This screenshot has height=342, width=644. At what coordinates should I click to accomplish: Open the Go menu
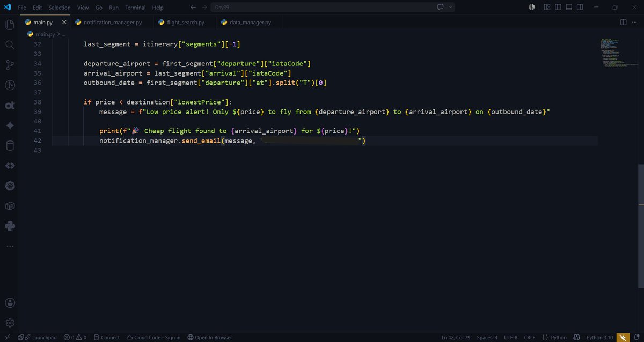click(x=99, y=8)
